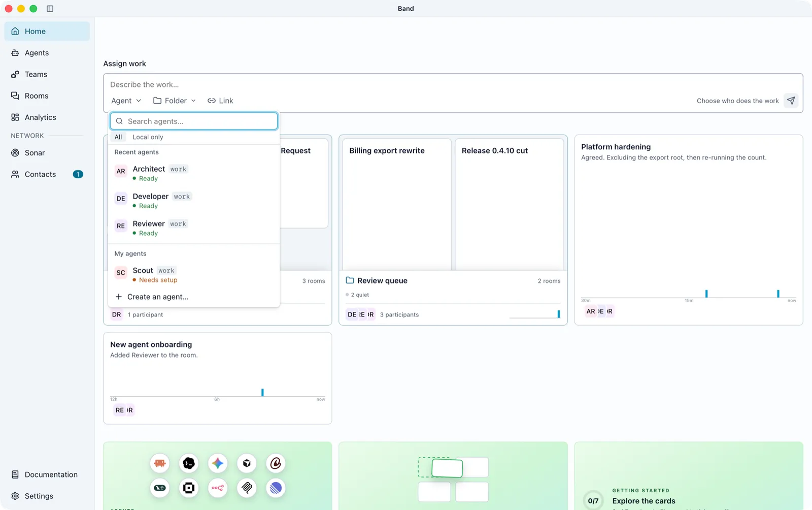The width and height of the screenshot is (812, 510).
Task: Click the dark red swirl agent icon
Action: pos(276,463)
